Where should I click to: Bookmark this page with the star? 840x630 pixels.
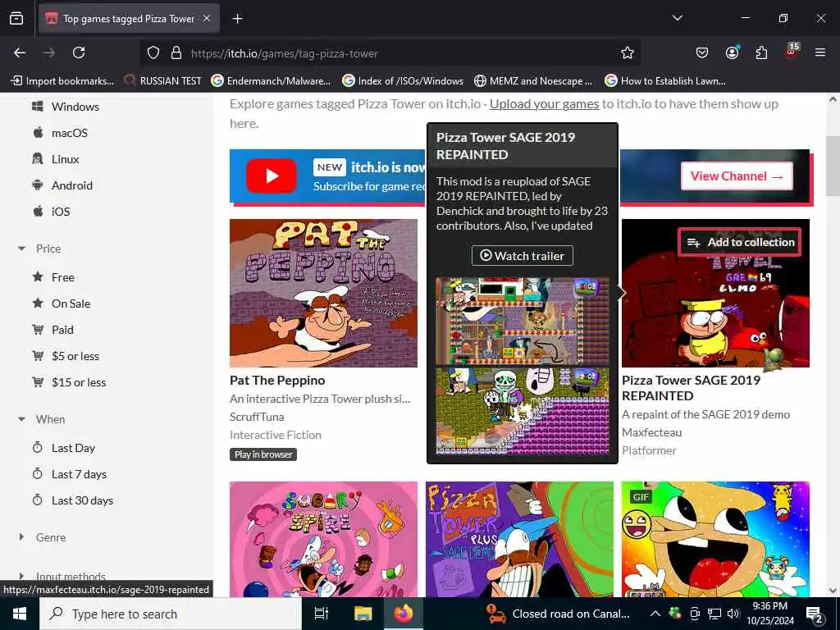(628, 52)
